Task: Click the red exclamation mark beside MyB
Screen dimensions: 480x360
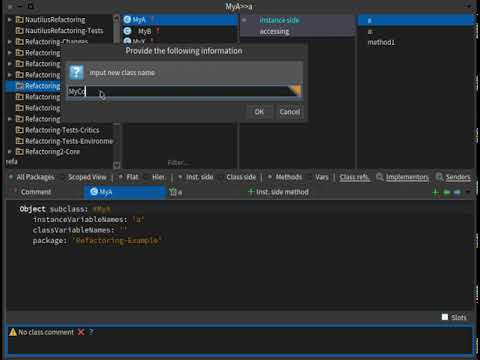Action: (158, 31)
